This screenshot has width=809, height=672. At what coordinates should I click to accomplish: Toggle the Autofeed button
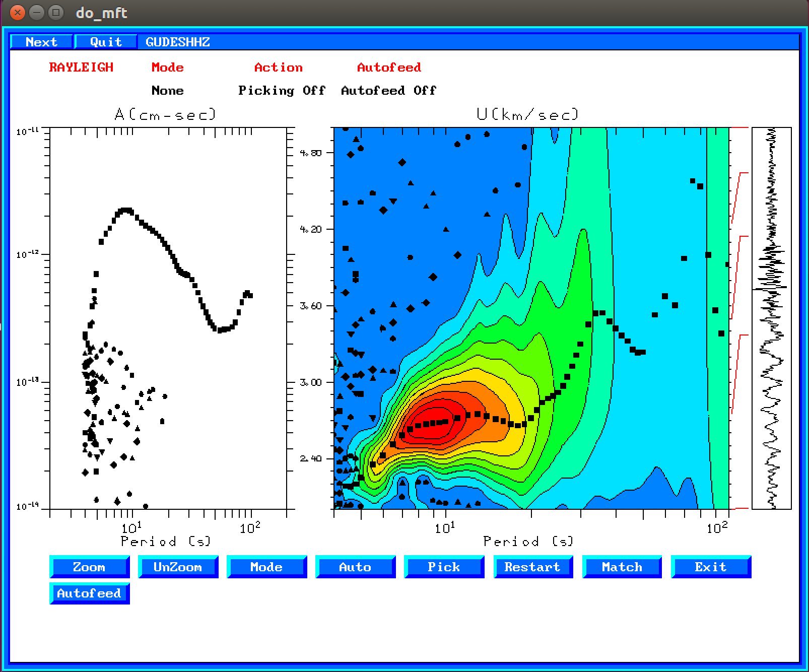(90, 593)
